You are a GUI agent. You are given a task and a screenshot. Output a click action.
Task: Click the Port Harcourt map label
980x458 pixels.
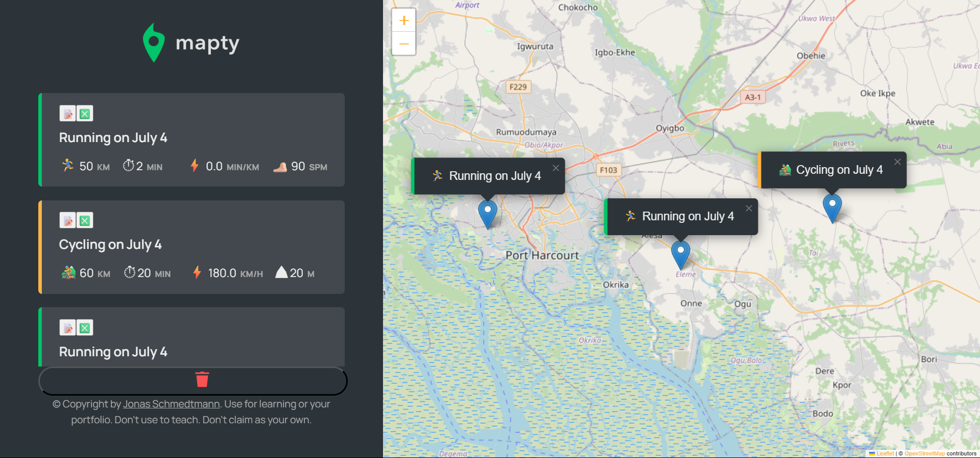point(542,255)
